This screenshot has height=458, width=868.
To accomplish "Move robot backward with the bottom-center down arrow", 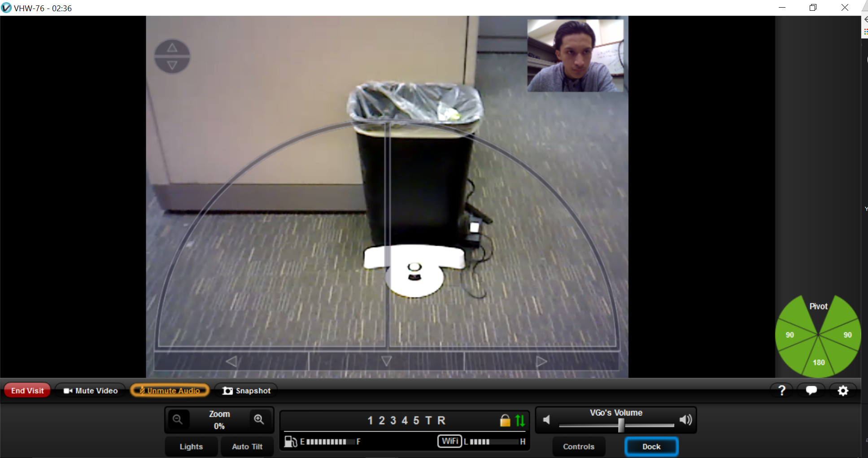I will 386,361.
